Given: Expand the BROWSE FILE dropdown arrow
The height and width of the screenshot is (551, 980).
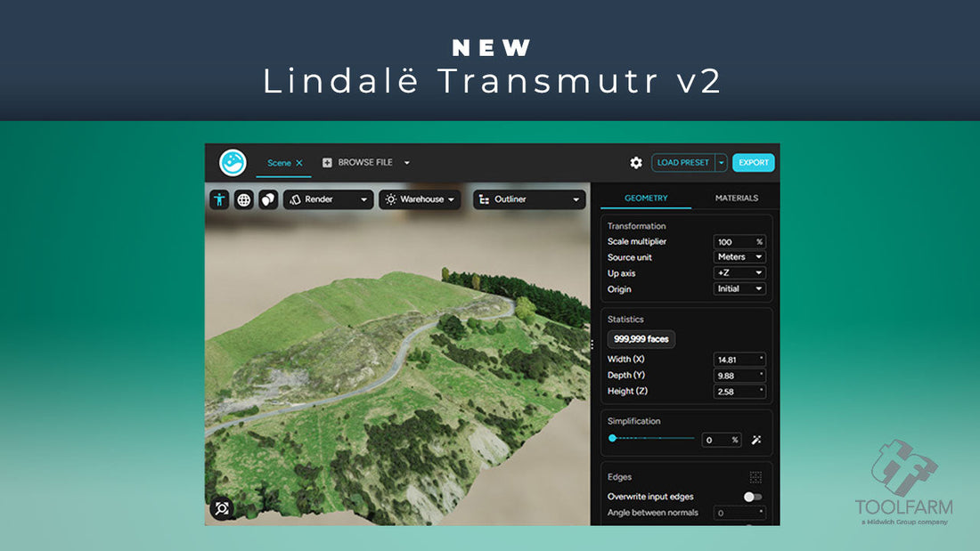Looking at the screenshot, I should click(x=407, y=163).
